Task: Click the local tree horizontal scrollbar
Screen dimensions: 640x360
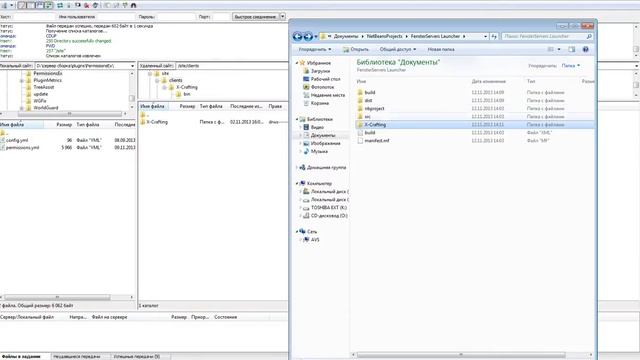Action: 69,114
